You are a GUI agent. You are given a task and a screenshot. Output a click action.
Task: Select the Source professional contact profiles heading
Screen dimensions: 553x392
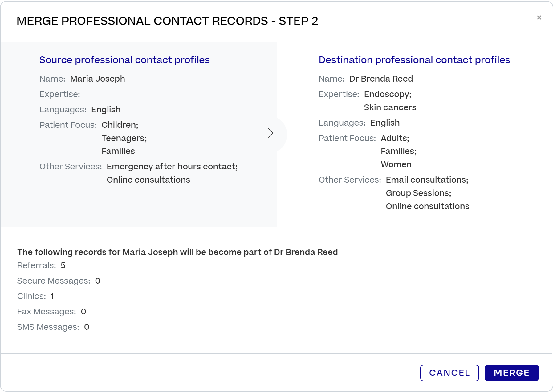(124, 60)
